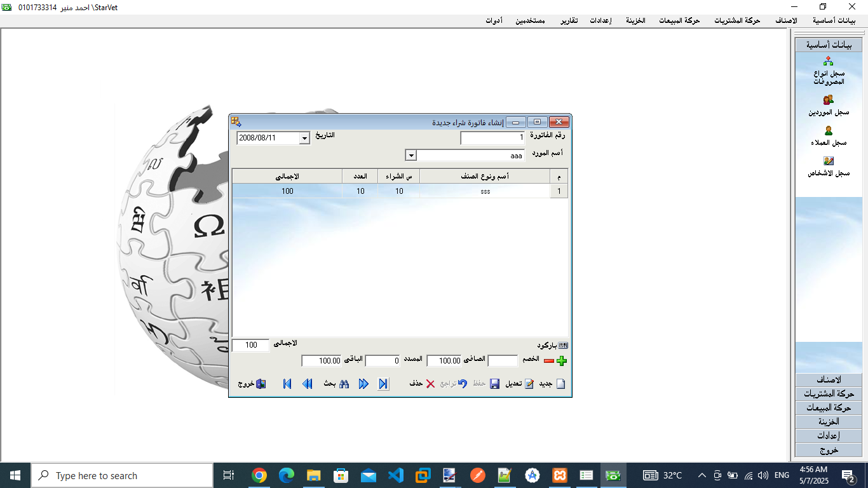Click the green plus add-item icon
The width and height of the screenshot is (868, 488).
tap(561, 362)
